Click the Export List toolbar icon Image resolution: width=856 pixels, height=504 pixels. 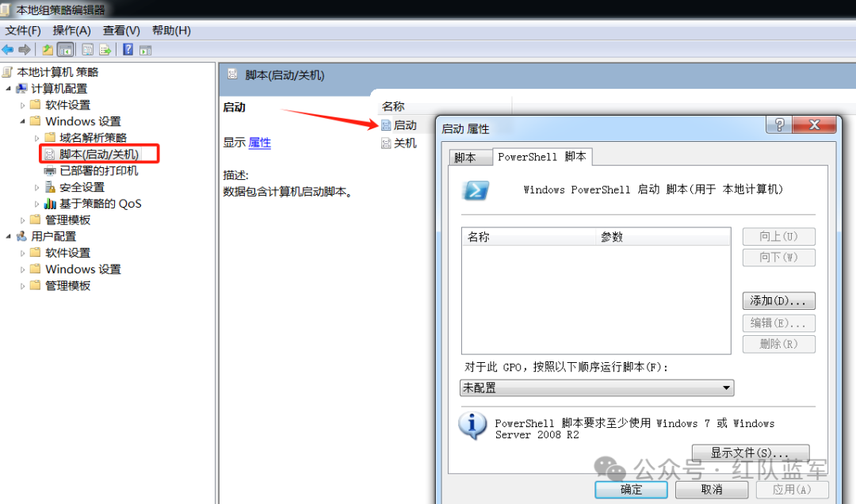pyautogui.click(x=105, y=50)
